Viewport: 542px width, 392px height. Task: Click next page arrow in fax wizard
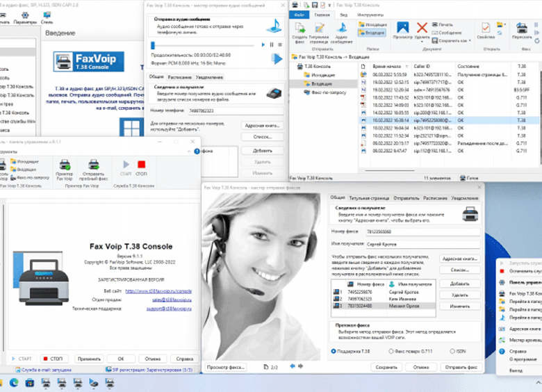[x=300, y=366]
